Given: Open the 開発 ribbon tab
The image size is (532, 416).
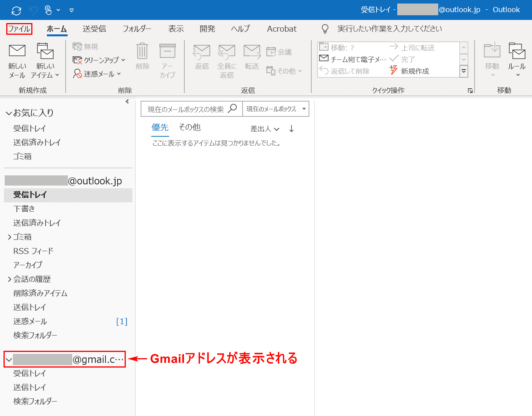Looking at the screenshot, I should [207, 29].
